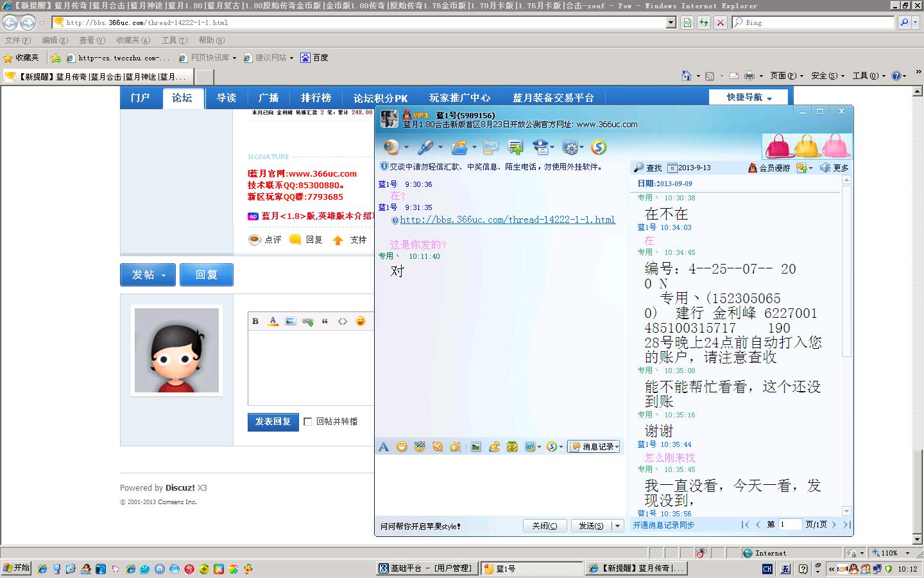Image resolution: width=924 pixels, height=578 pixels.
Task: Open the 导读 forum navigation tab
Action: (x=226, y=98)
